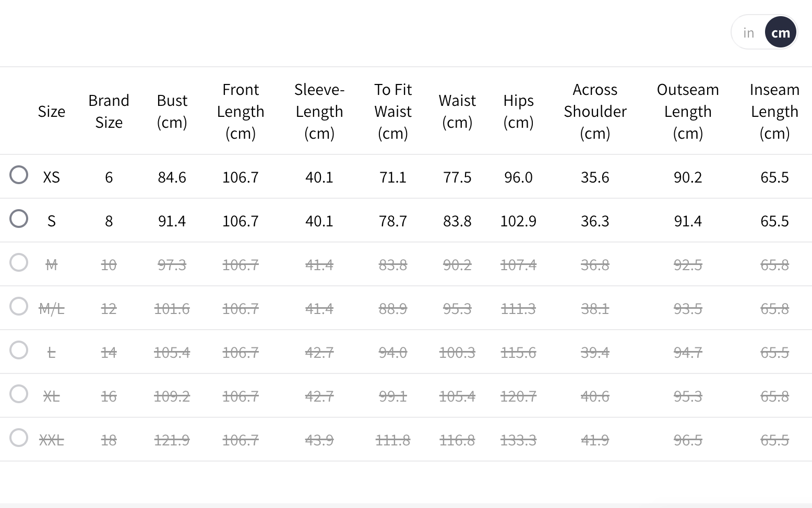
Task: Click the Inseam Length column header
Action: click(774, 112)
